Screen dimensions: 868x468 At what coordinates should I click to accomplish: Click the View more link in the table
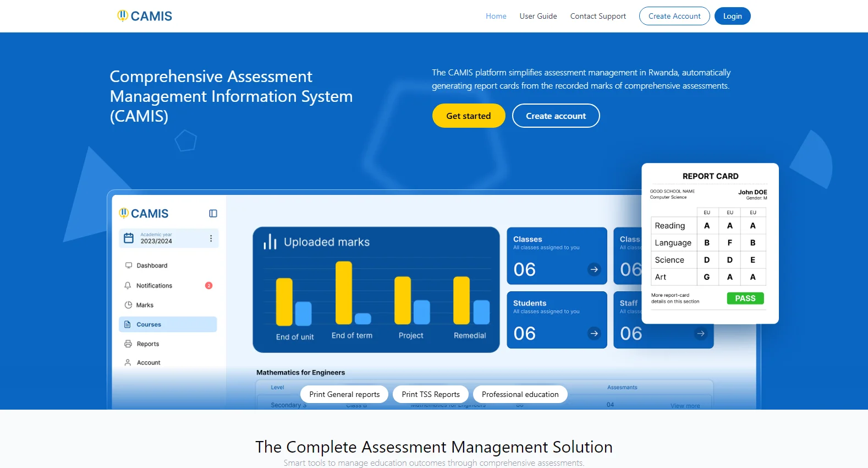coord(685,406)
